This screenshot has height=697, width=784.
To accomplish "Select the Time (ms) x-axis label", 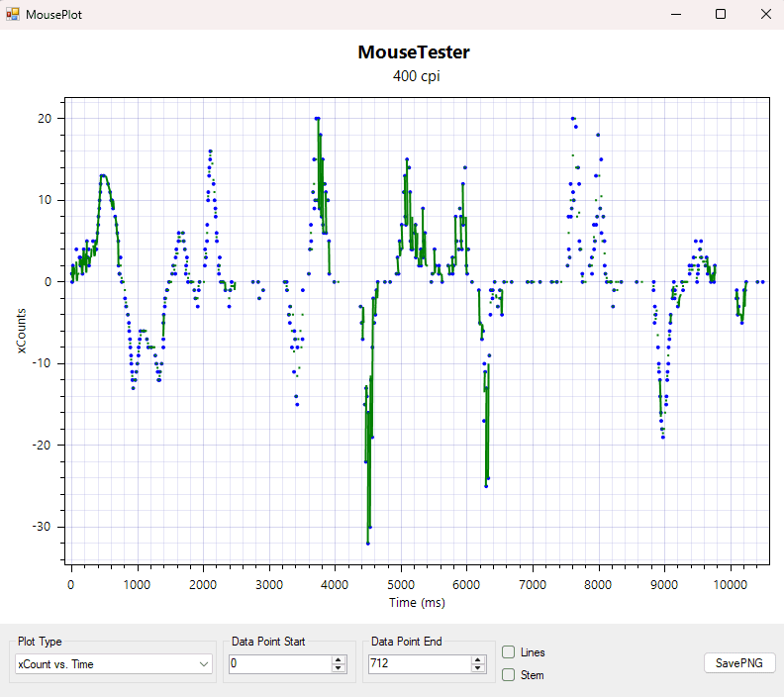I will coord(415,602).
